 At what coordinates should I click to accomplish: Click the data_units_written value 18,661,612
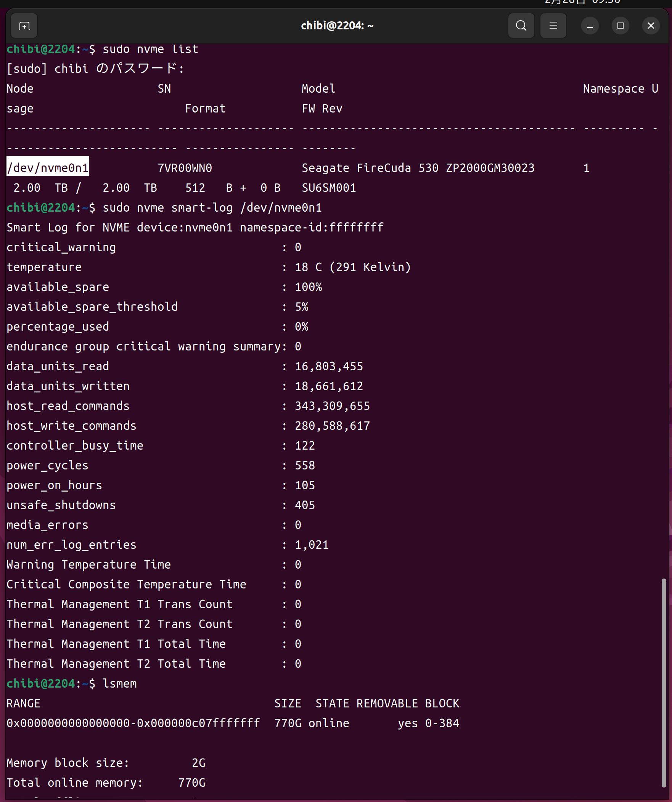click(328, 386)
